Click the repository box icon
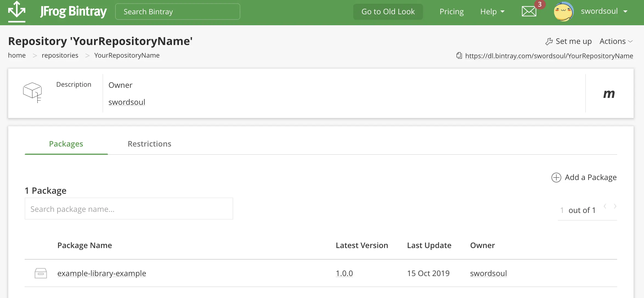 (x=32, y=92)
